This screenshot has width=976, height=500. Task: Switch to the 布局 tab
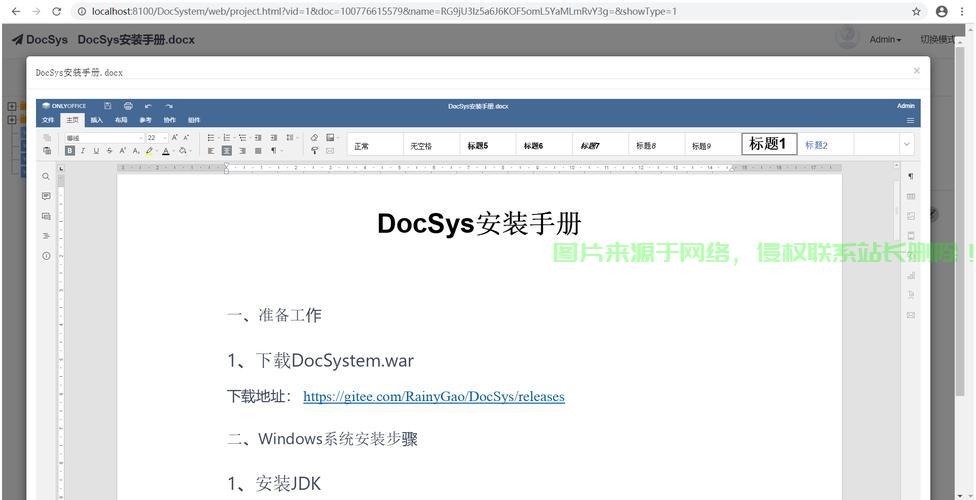click(x=121, y=120)
